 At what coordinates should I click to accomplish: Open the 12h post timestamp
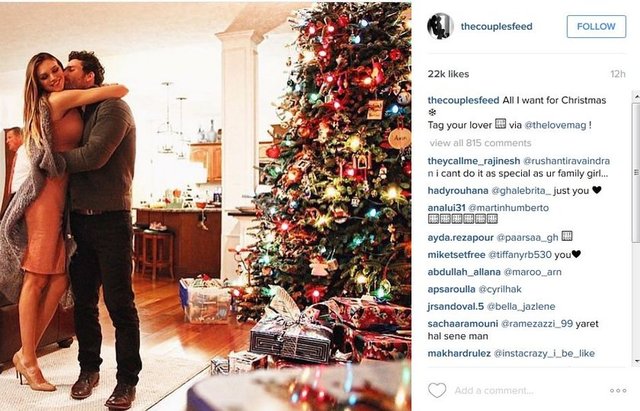point(618,74)
